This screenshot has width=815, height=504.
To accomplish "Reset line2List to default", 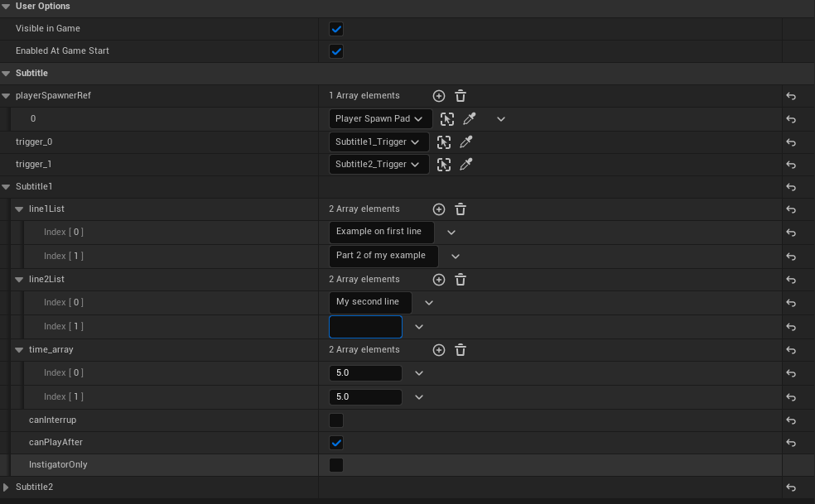I will point(791,280).
